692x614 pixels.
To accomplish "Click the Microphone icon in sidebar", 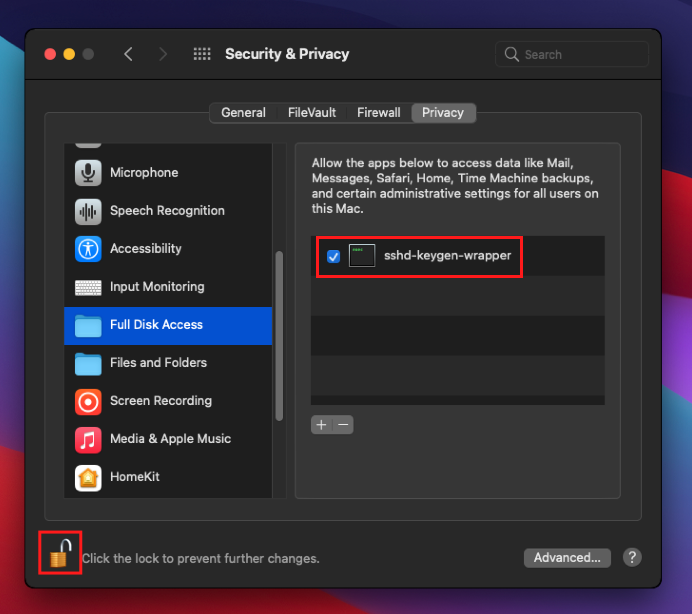I will point(88,173).
